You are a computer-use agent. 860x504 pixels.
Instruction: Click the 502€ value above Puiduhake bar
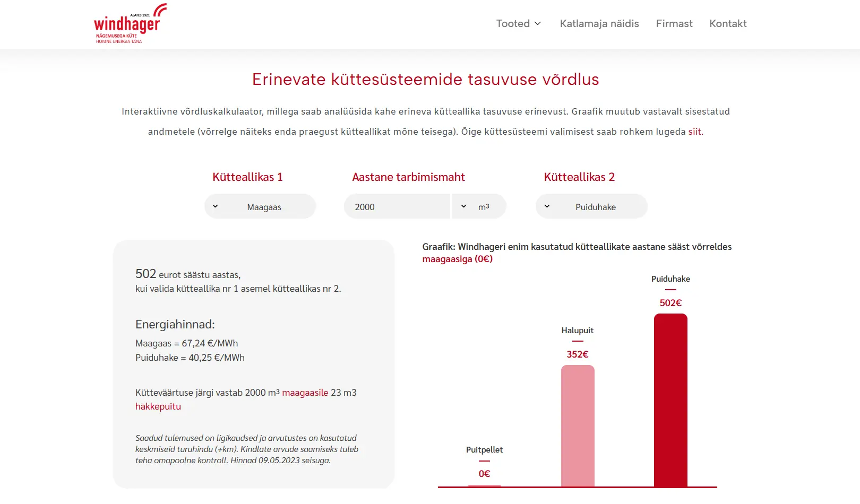coord(670,303)
